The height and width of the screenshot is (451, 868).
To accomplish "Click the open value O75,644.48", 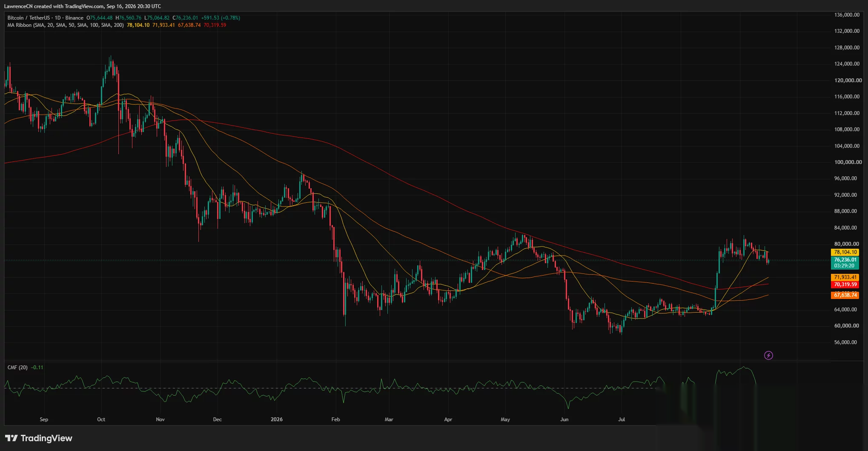I will [x=100, y=18].
